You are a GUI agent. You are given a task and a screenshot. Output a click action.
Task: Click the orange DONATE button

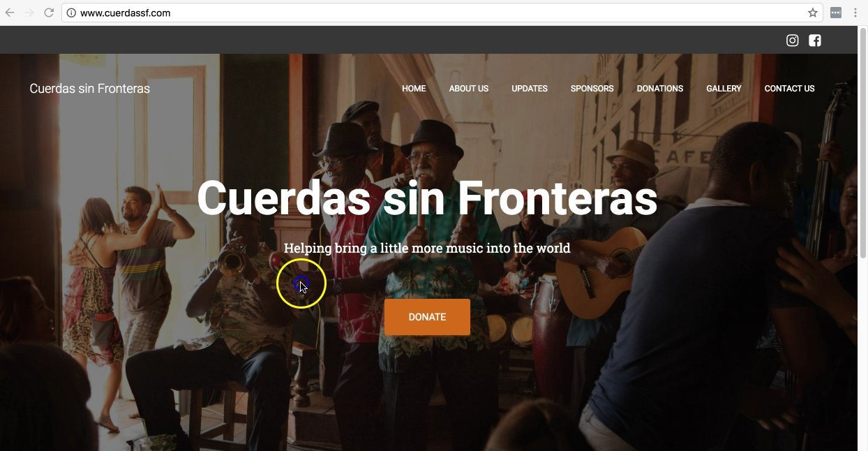point(427,317)
